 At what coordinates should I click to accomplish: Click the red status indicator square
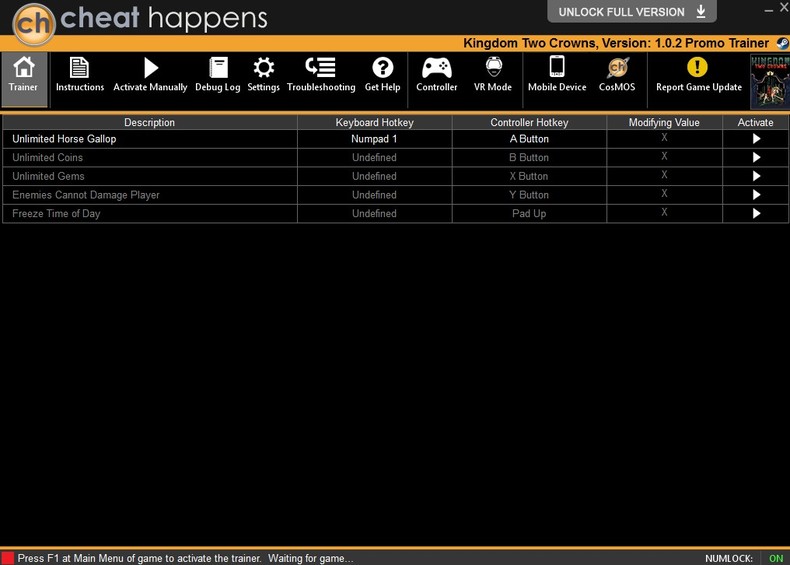(x=8, y=558)
